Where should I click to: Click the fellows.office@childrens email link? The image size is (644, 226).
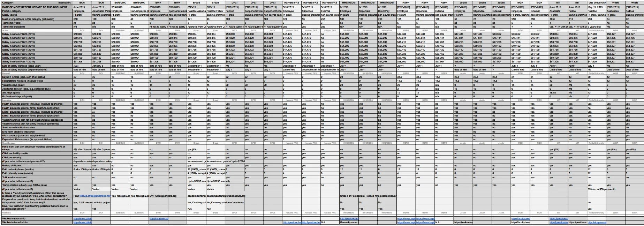click(x=95, y=196)
